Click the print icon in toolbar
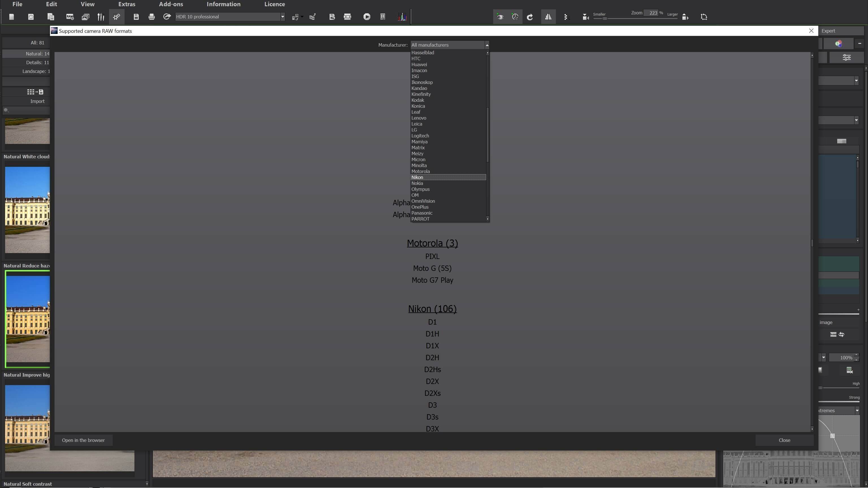The image size is (868, 488). [152, 16]
